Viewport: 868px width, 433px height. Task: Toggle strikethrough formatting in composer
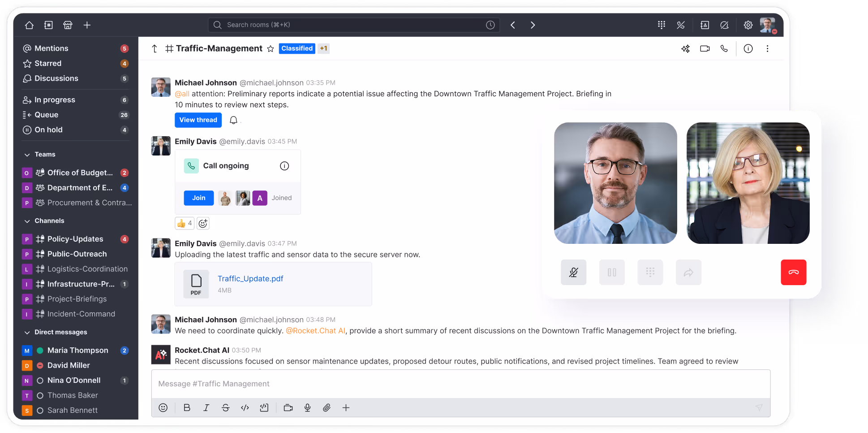226,408
